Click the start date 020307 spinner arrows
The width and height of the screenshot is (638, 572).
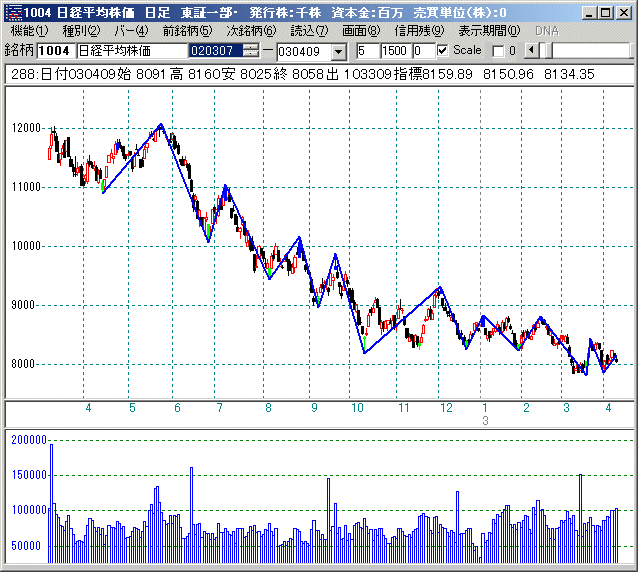250,51
